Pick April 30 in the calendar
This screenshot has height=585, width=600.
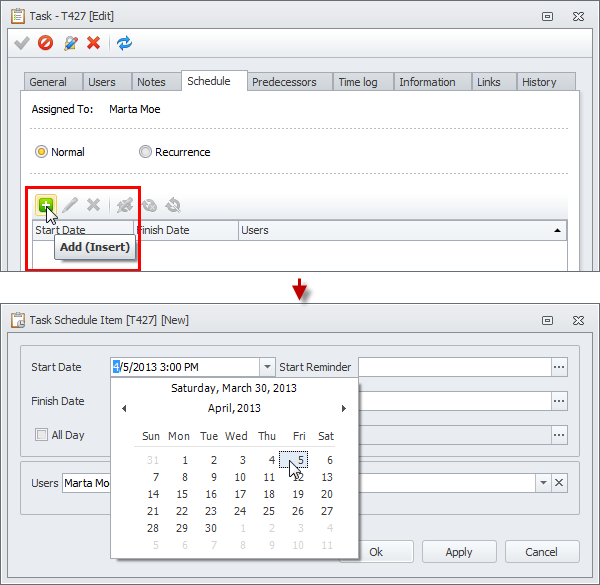[x=211, y=528]
